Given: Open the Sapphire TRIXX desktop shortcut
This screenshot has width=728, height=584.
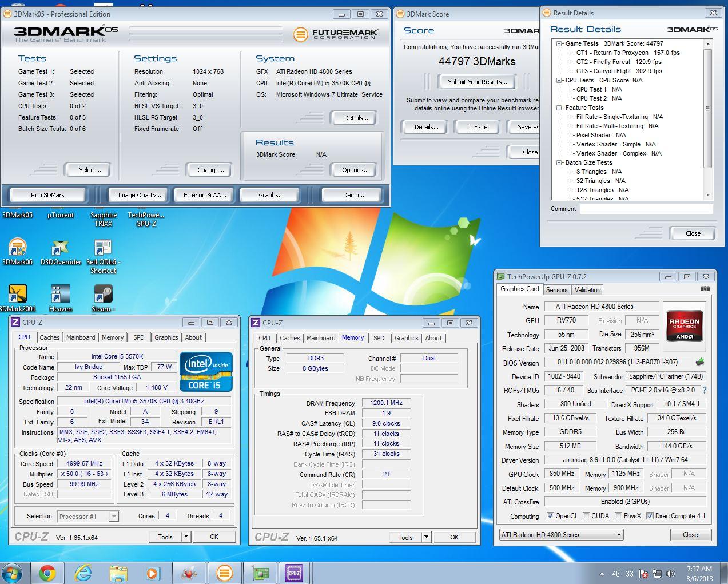Looking at the screenshot, I should pos(104,219).
